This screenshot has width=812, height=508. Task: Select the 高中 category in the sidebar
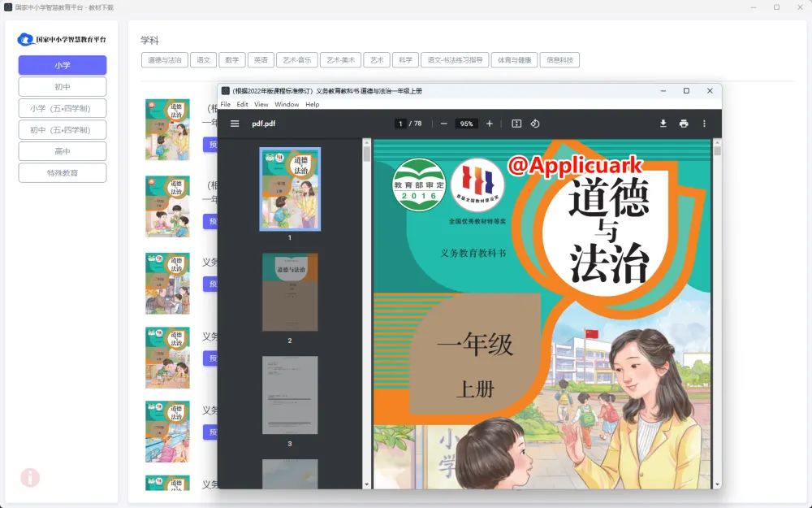click(x=63, y=150)
